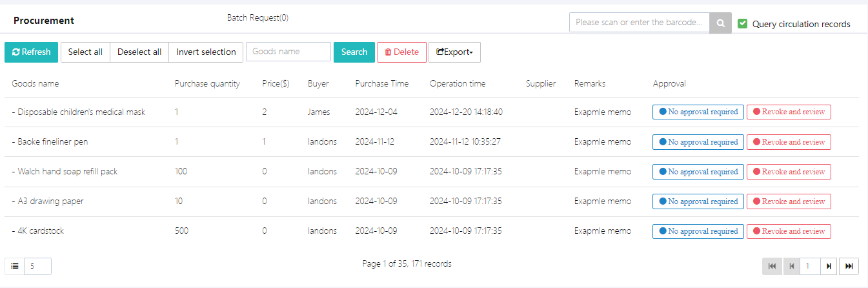Click the list icon for page size
The width and height of the screenshot is (868, 288).
(14, 266)
